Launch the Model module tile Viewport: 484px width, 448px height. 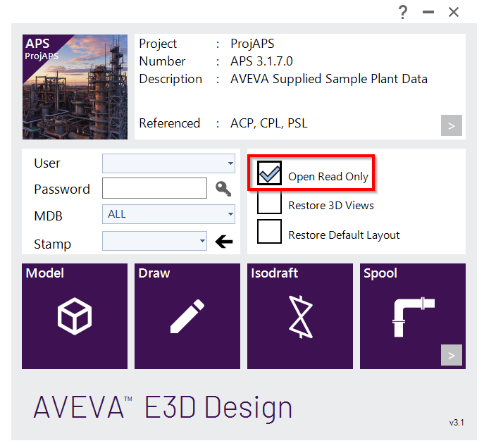[75, 316]
